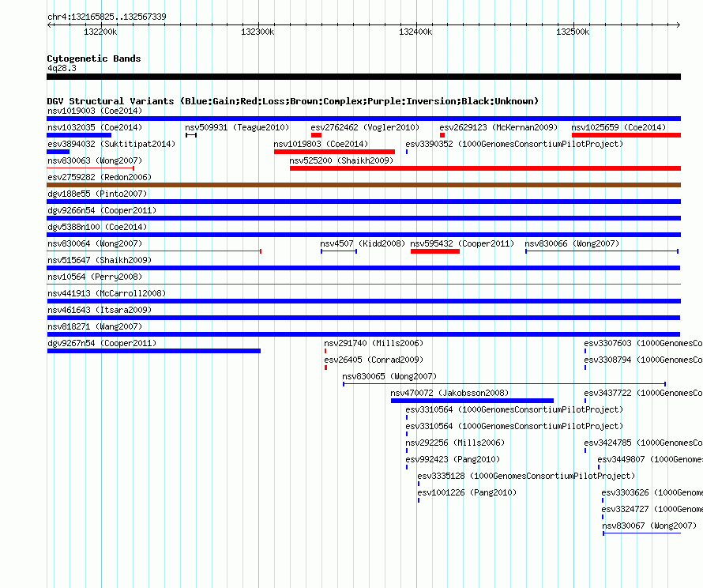The width and height of the screenshot is (703, 588).
Task: Open nsv291740 (Mills2006) label
Action: pyautogui.click(x=374, y=343)
